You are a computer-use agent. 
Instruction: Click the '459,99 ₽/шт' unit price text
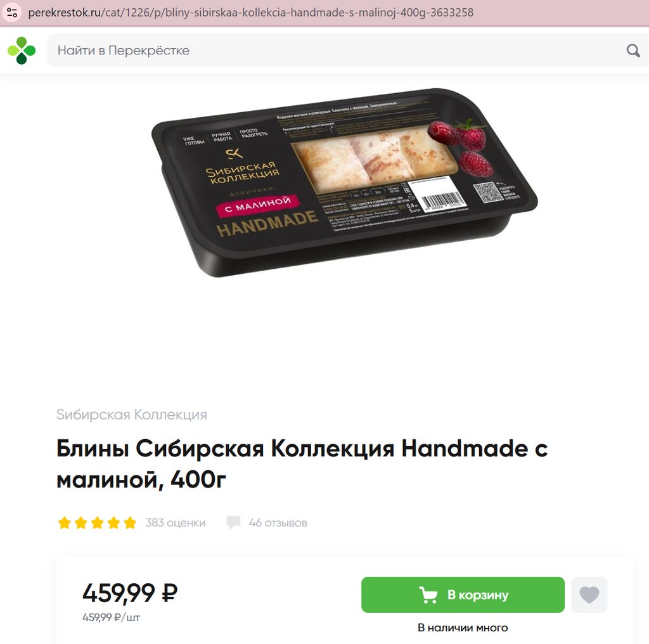coord(111,617)
